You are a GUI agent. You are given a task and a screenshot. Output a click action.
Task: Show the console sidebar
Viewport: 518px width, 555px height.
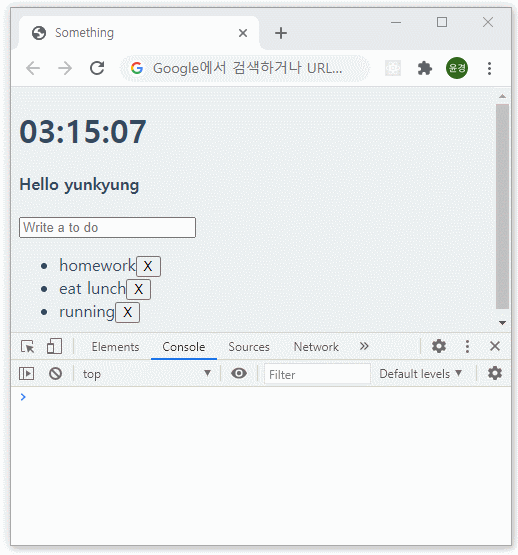point(26,373)
